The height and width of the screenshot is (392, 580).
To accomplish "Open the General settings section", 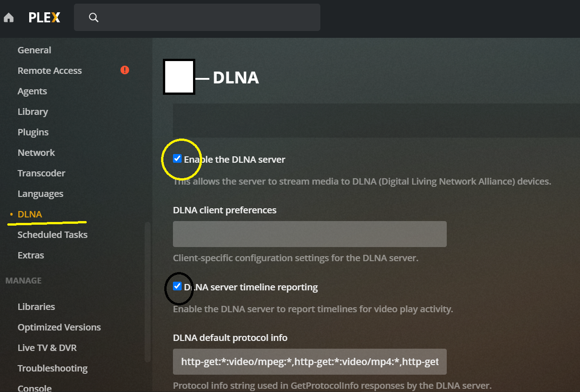I will point(34,50).
